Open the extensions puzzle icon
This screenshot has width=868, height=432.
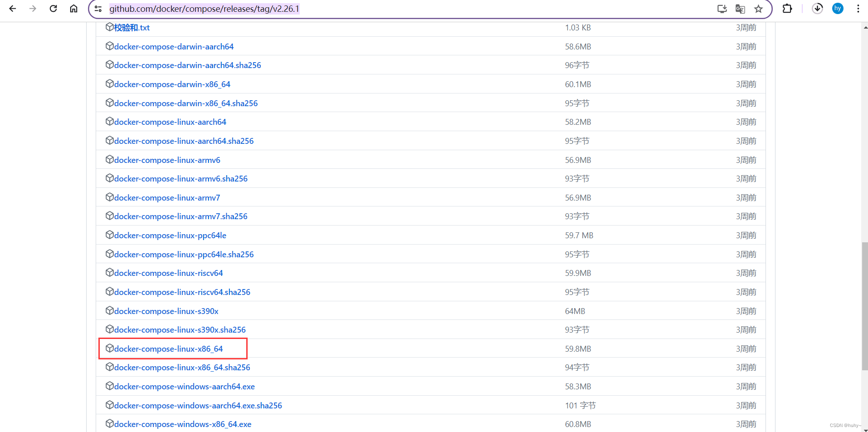pyautogui.click(x=787, y=9)
